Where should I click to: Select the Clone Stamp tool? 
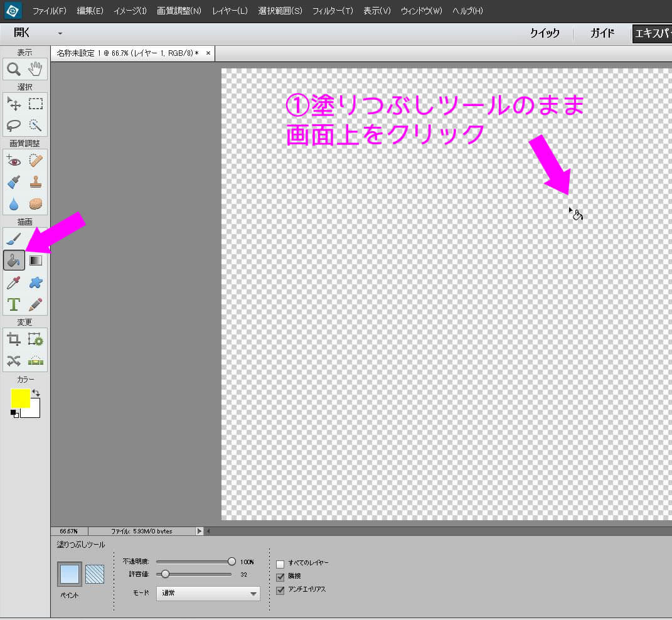click(x=36, y=182)
